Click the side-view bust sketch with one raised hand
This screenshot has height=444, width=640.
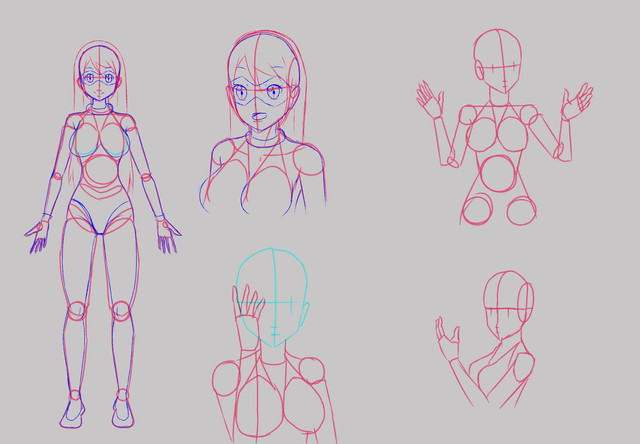(485, 339)
